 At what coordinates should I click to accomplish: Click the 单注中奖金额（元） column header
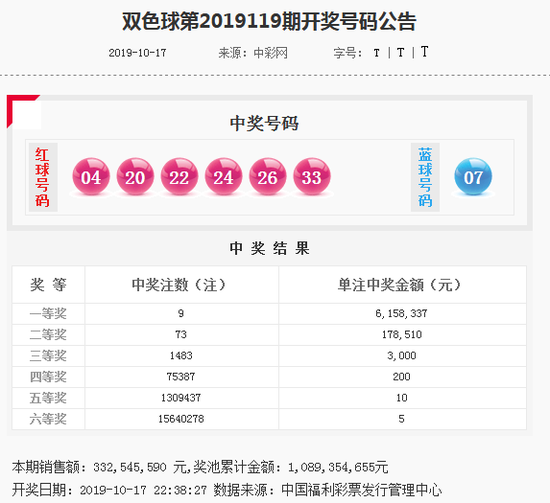(x=402, y=284)
